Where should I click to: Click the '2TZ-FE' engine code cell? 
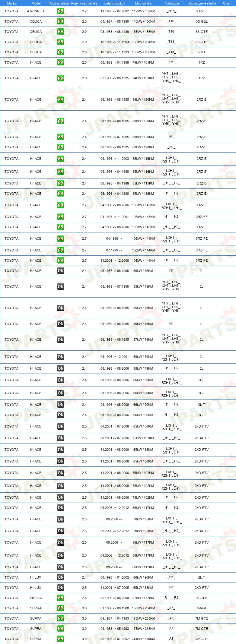click(x=202, y=598)
